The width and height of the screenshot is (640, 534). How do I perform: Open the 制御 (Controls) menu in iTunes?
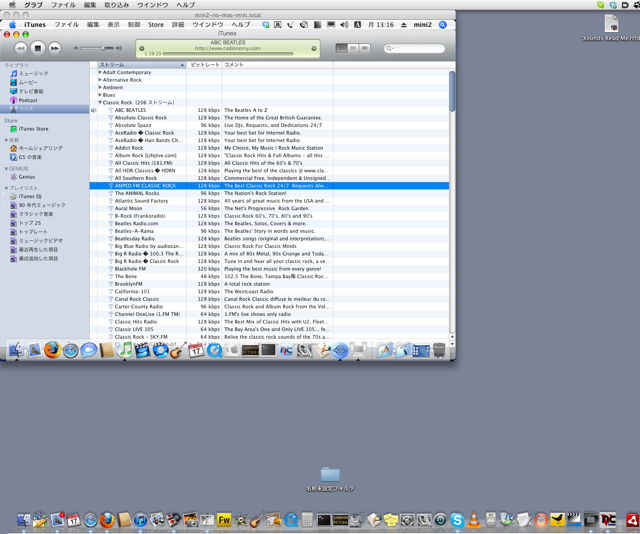coord(134,25)
